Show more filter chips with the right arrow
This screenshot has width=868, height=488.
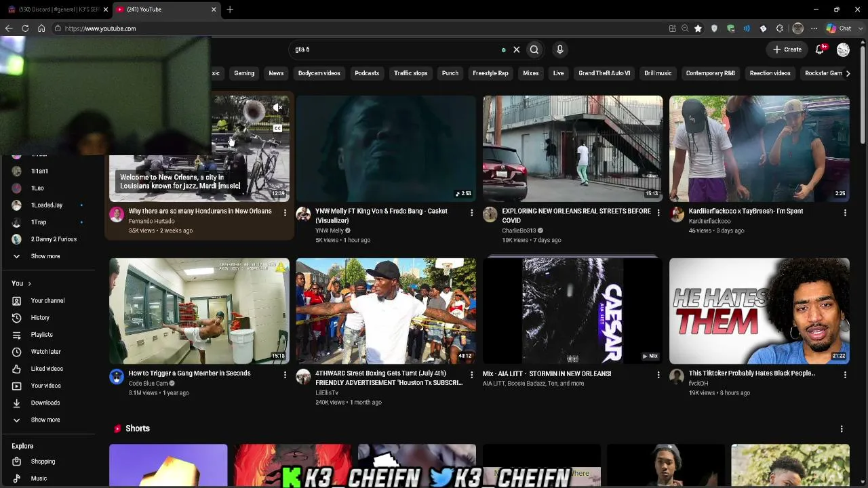click(848, 73)
